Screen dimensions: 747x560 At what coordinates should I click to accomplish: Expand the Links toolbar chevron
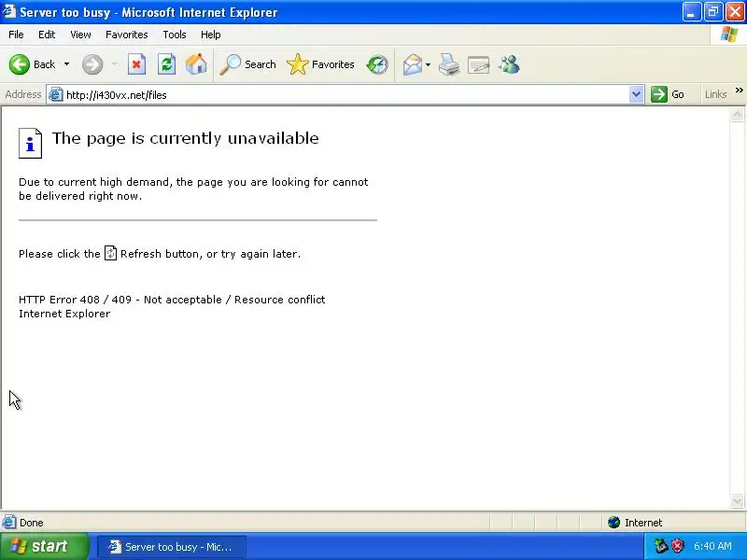(x=739, y=90)
